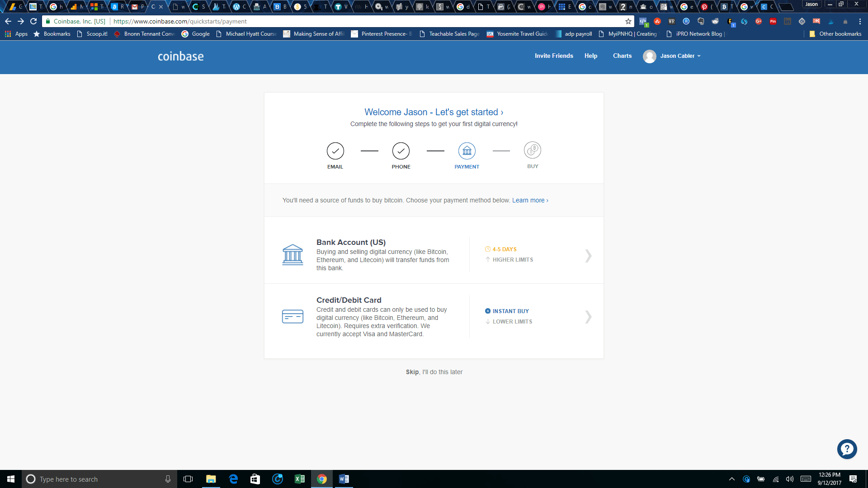Viewport: 868px width, 488px height.
Task: Open the Scoop.it! bookmark
Action: pyautogui.click(x=92, y=34)
